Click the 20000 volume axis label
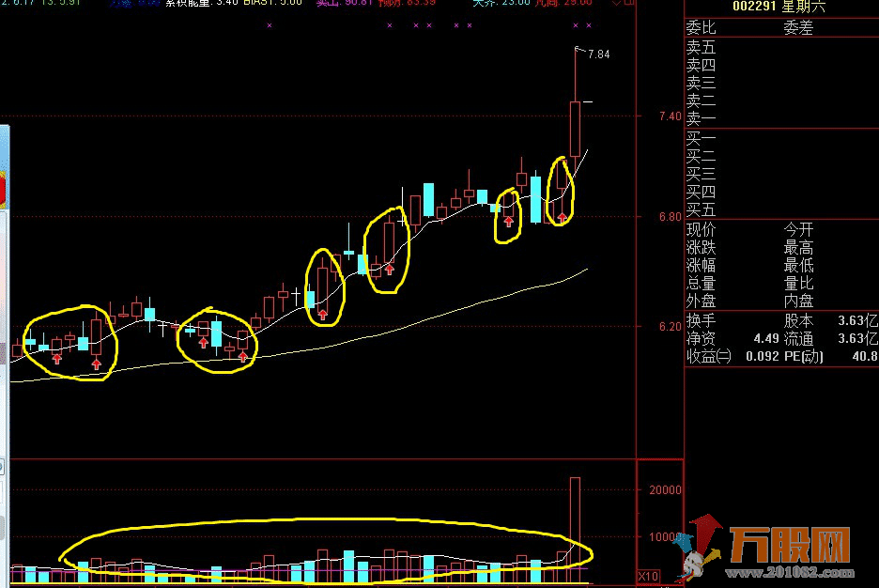 click(x=666, y=490)
